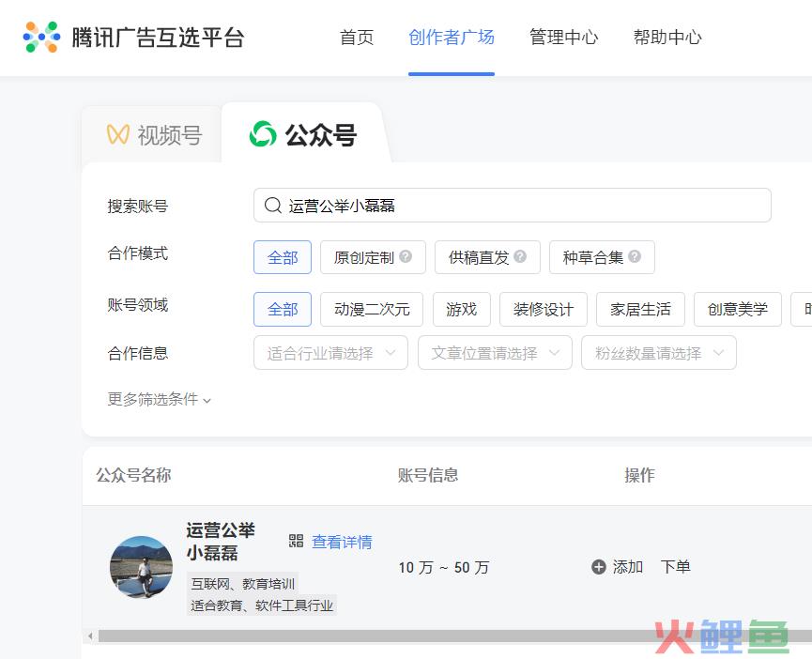
Task: Click the 互联网、教育培训 tag
Action: click(243, 584)
